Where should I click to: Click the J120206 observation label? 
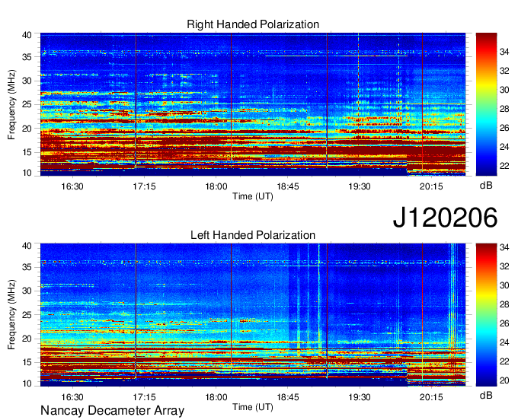445,218
